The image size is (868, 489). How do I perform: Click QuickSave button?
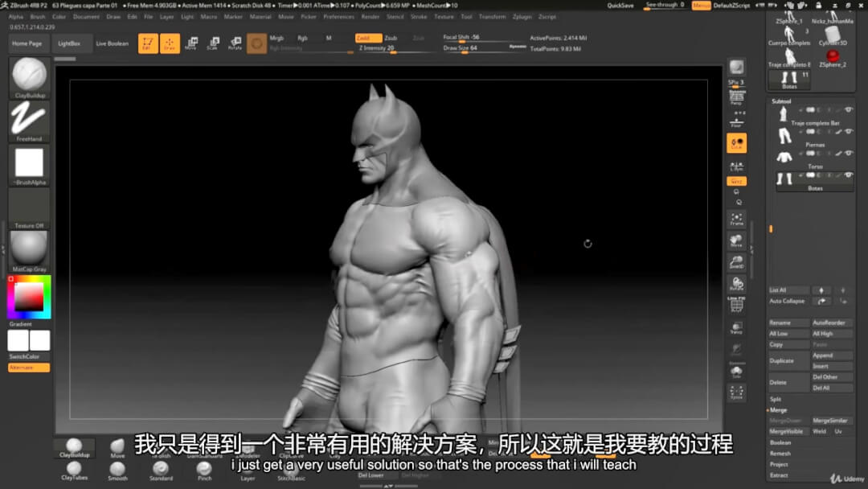tap(620, 6)
